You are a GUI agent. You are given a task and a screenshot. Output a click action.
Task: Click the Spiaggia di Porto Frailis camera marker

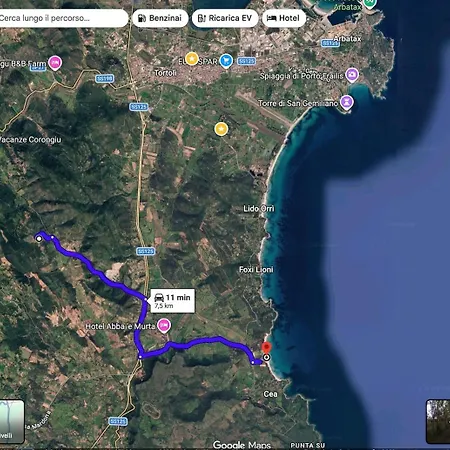[x=352, y=75]
